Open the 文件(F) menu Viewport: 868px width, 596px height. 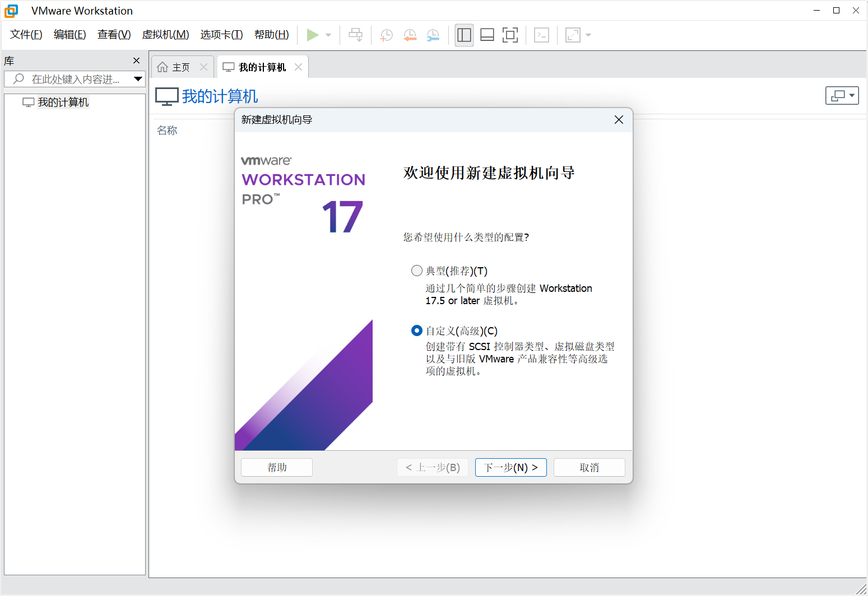(26, 35)
